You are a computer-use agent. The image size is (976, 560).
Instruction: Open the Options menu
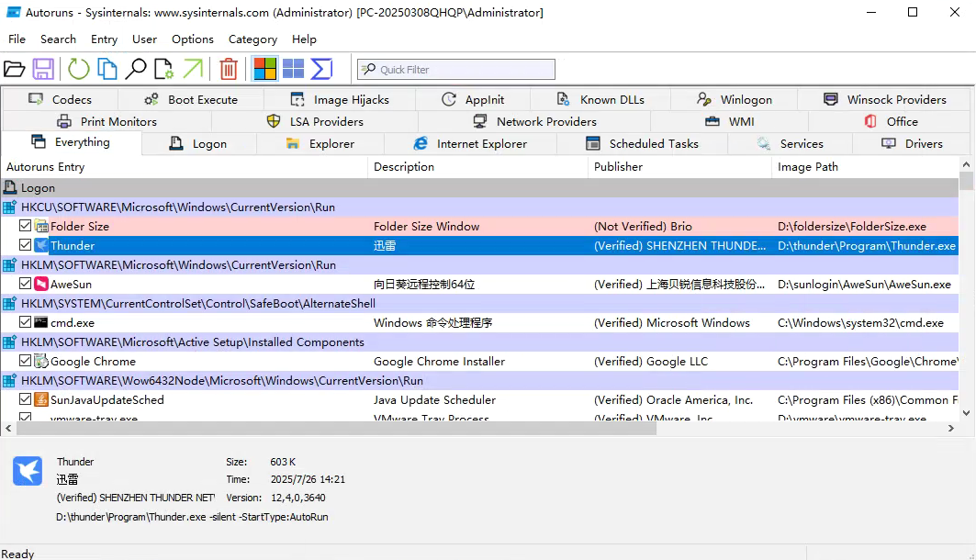(192, 39)
